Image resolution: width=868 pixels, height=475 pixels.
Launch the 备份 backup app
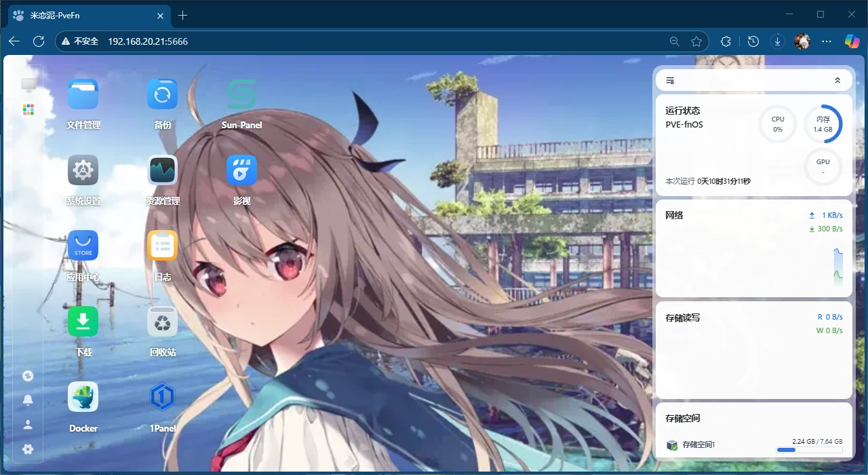pos(162,94)
